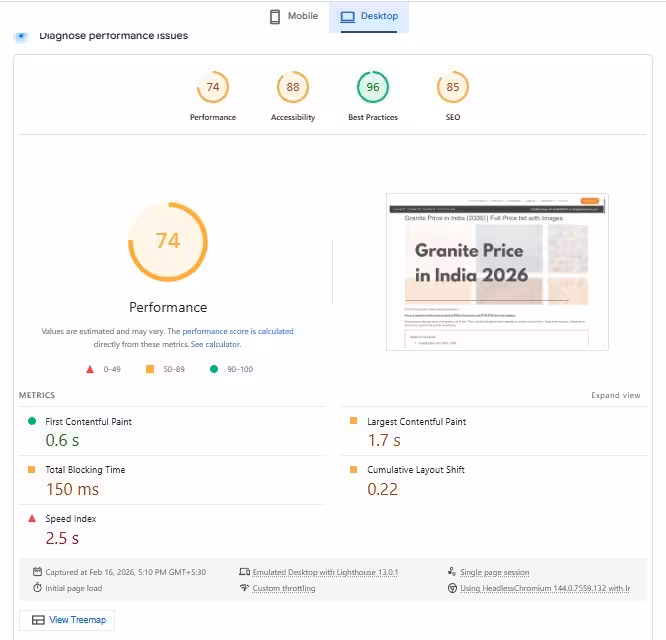Click the View Treemap button
Screen dimensions: 666x640
tap(67, 620)
